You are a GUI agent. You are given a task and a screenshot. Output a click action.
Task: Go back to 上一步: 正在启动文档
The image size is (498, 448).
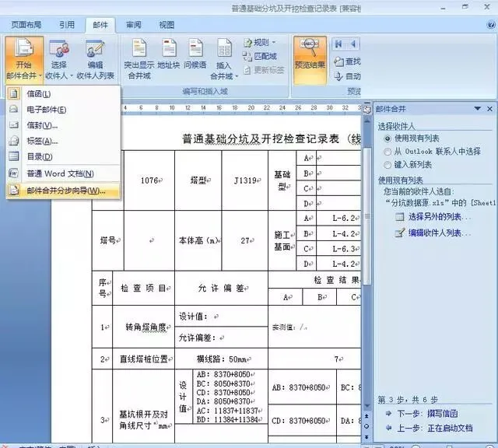(435, 428)
